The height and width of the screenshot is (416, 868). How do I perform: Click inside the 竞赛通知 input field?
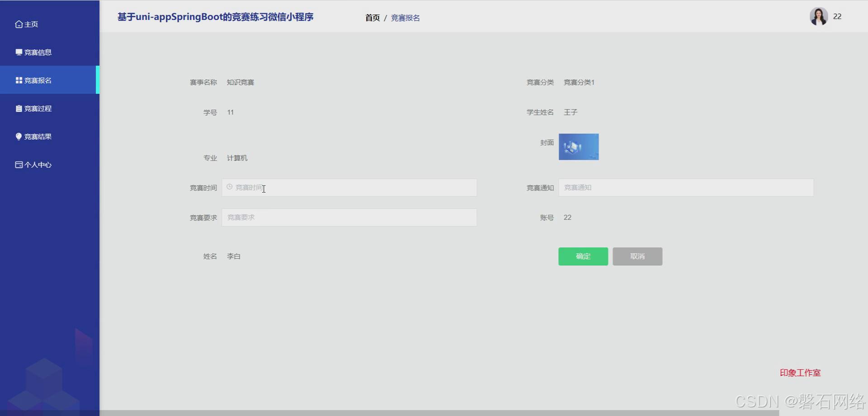click(x=685, y=187)
